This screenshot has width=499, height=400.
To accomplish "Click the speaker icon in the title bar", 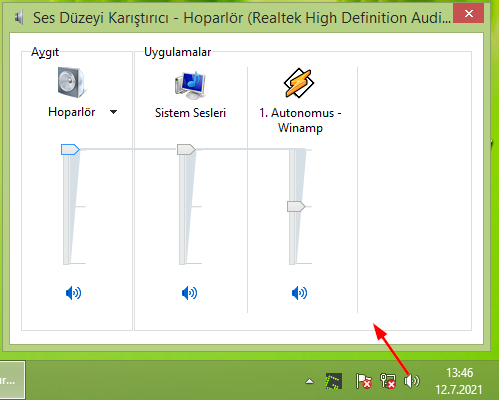I will (19, 17).
